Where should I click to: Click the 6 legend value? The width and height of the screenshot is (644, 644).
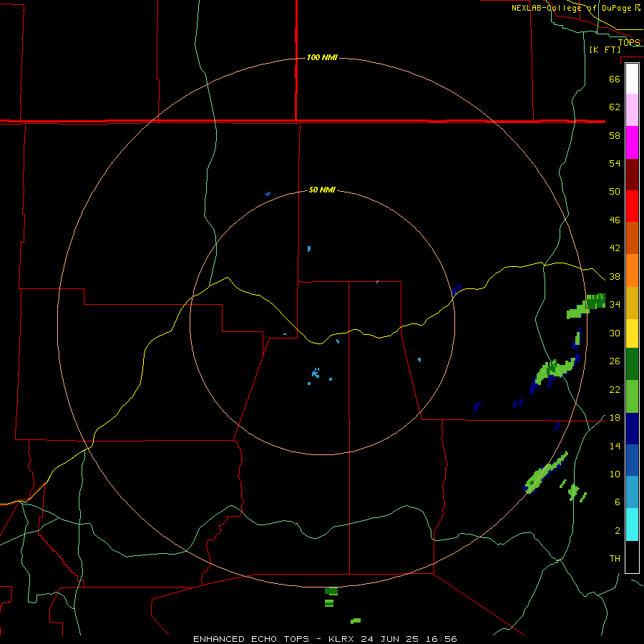(618, 502)
